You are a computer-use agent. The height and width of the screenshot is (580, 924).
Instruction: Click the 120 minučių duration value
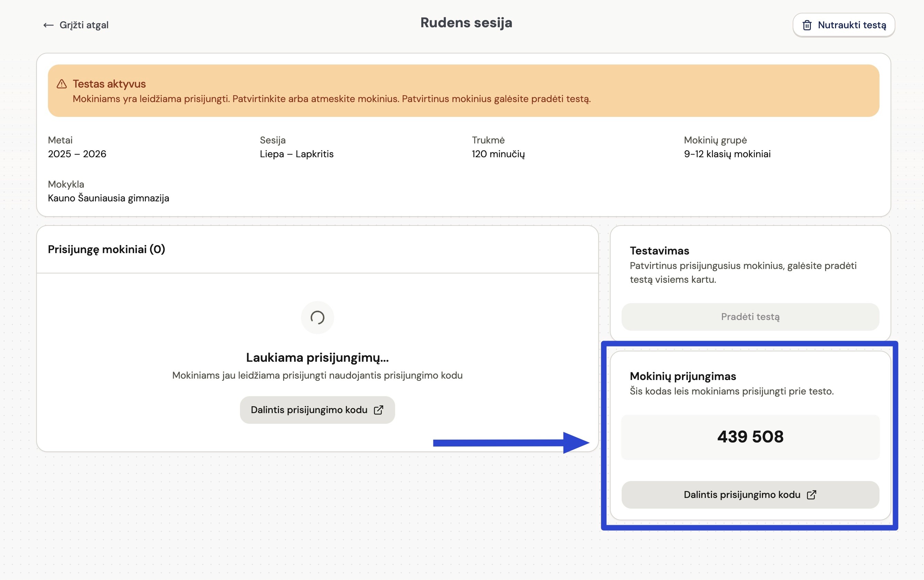(498, 154)
